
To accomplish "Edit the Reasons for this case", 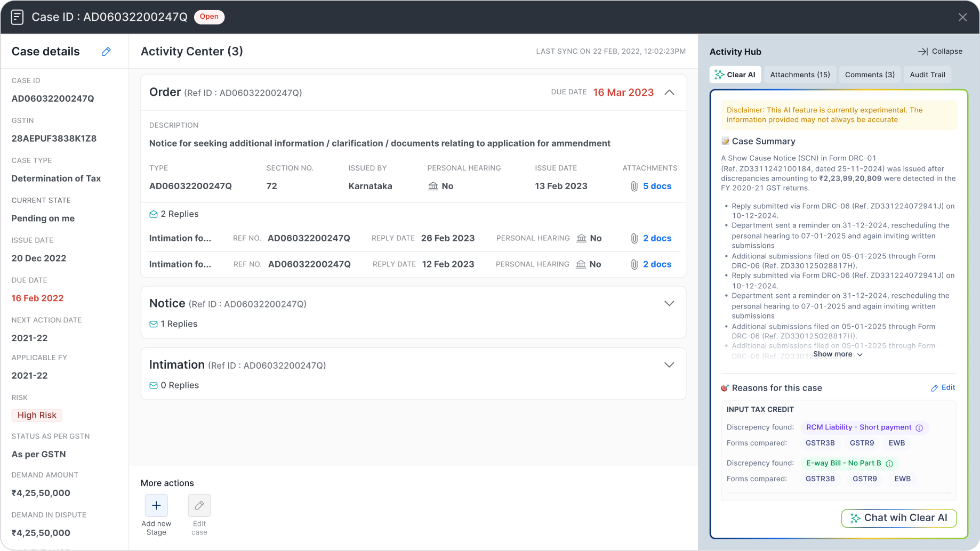I will (x=943, y=388).
